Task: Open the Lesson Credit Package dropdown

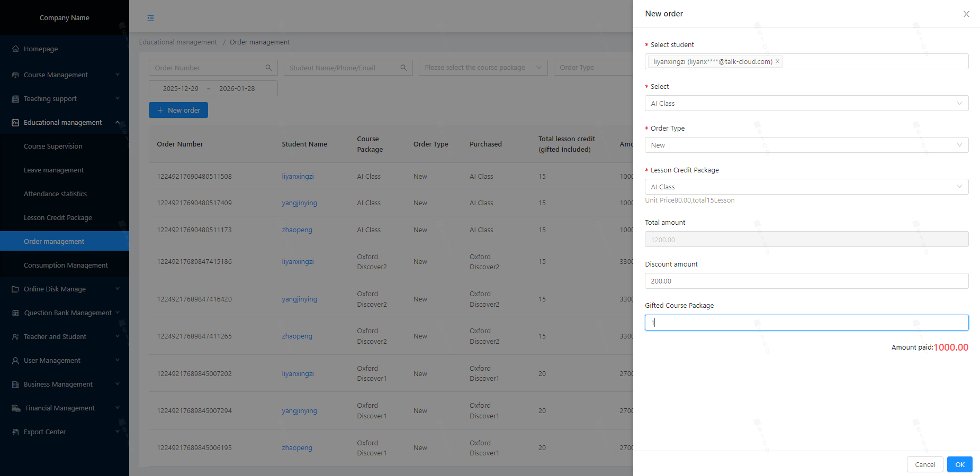Action: click(806, 187)
